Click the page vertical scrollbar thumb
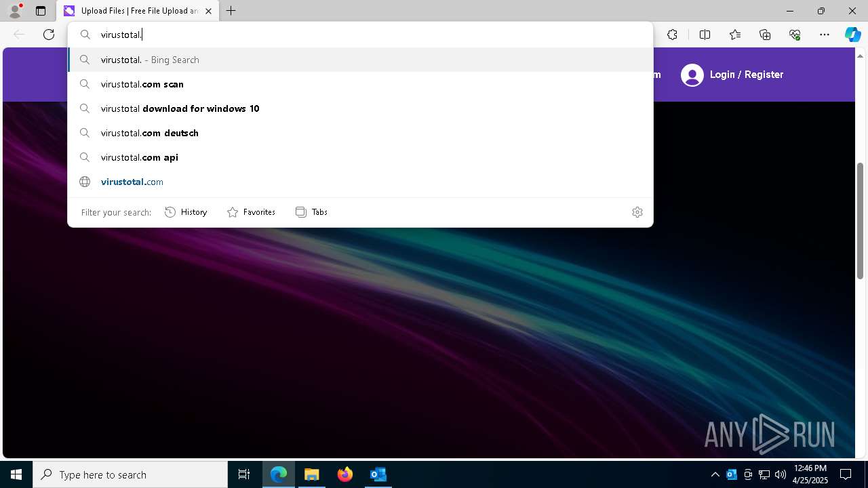This screenshot has width=868, height=488. pos(860,221)
